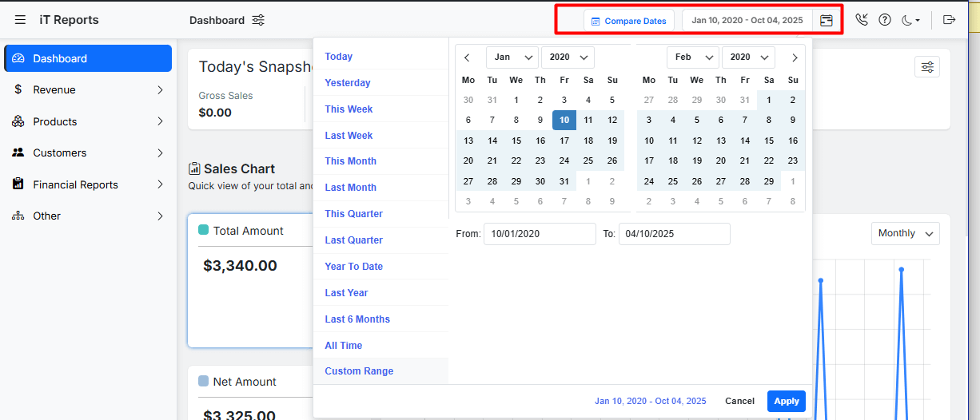Open the right calendar 2020 year dropdown
The height and width of the screenshot is (420, 980).
click(x=748, y=57)
